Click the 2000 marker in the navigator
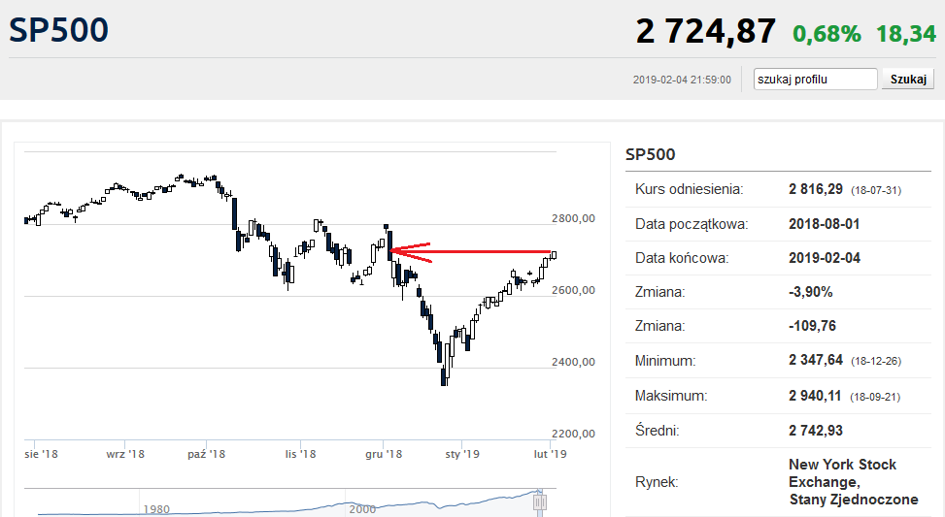Image resolution: width=945 pixels, height=517 pixels. coord(362,509)
